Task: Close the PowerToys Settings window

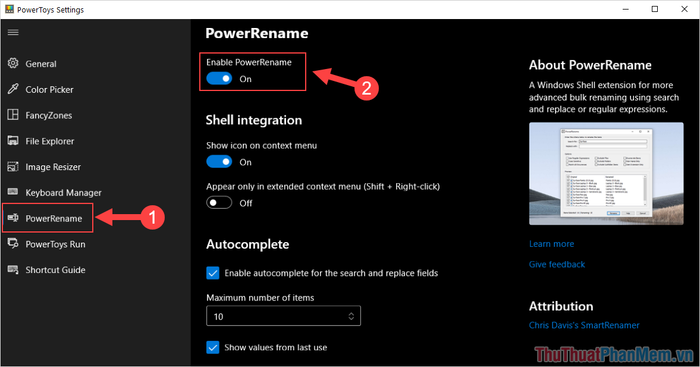Action: tap(684, 9)
